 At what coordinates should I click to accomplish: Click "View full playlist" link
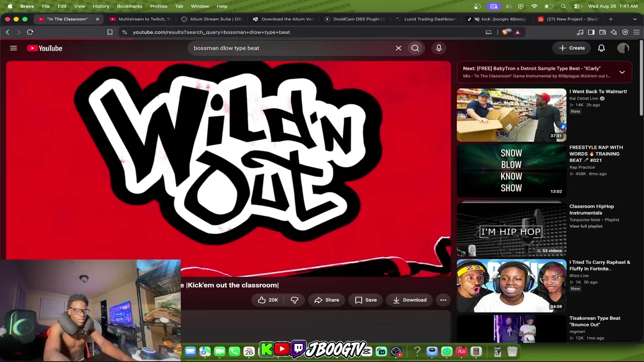tap(586, 226)
